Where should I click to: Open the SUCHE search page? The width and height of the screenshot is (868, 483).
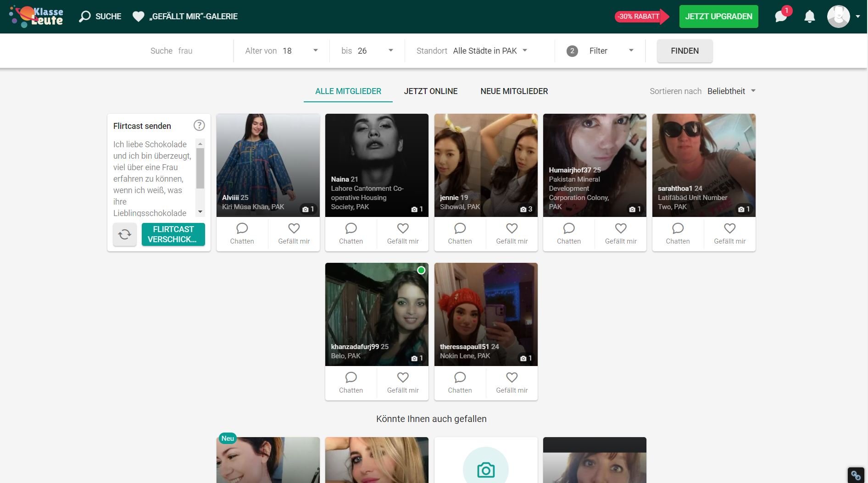click(x=100, y=17)
